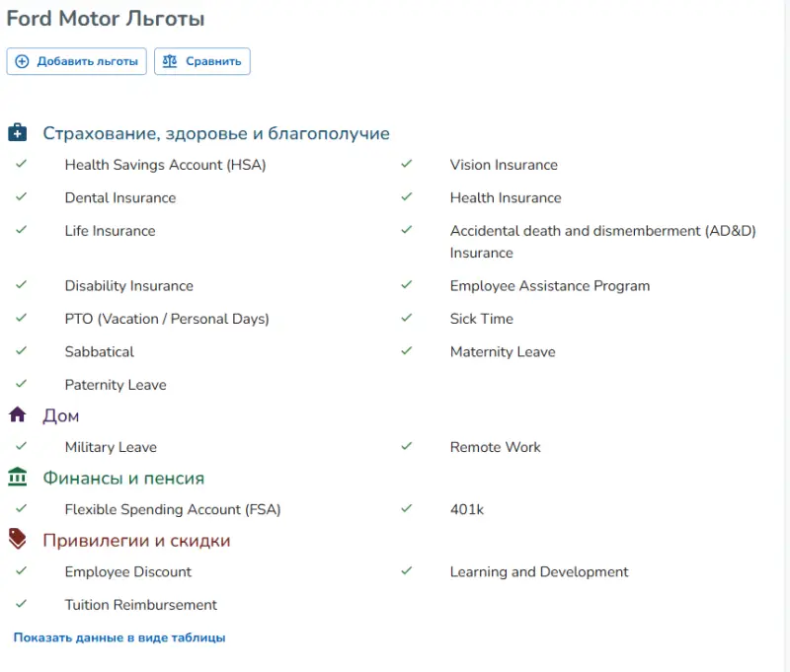Viewport: 790px width, 672px height.
Task: Click the Learning and Development benefit
Action: coord(539,571)
